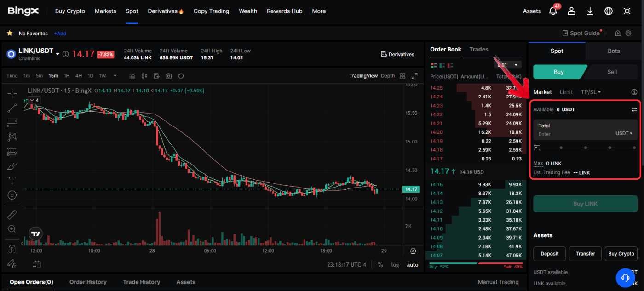Image resolution: width=644 pixels, height=291 pixels.
Task: Open the user profile icon
Action: point(572,11)
